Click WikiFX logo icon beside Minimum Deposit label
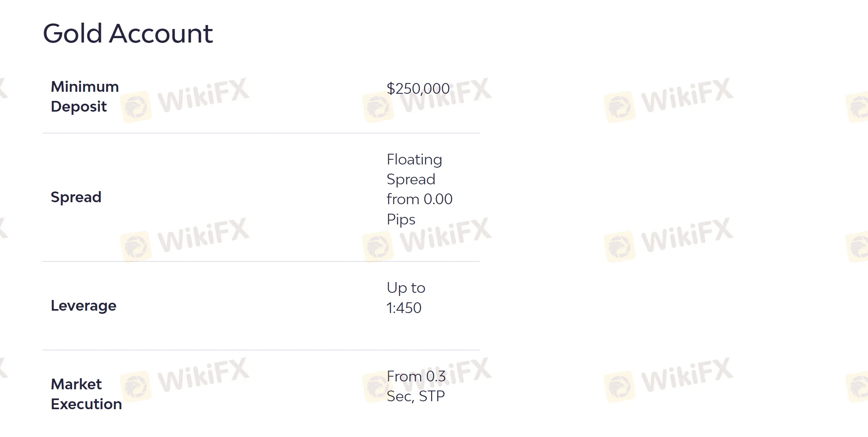Viewport: 868px width, 437px height. 136,107
